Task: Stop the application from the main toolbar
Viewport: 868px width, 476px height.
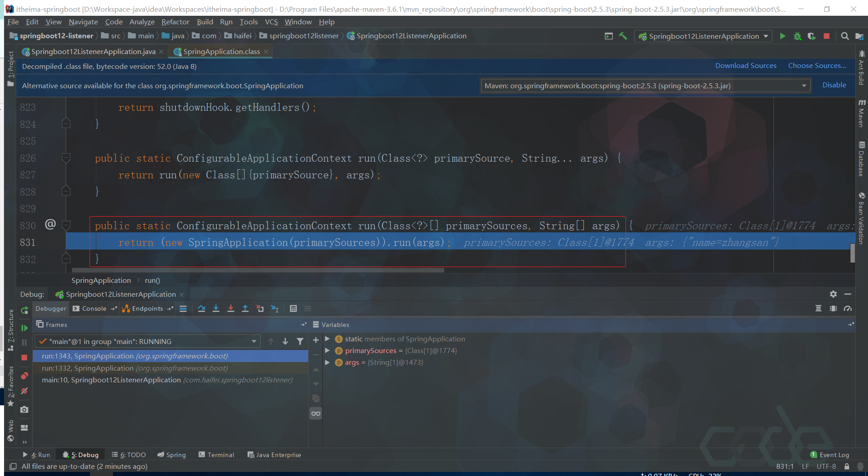Action: click(x=827, y=36)
